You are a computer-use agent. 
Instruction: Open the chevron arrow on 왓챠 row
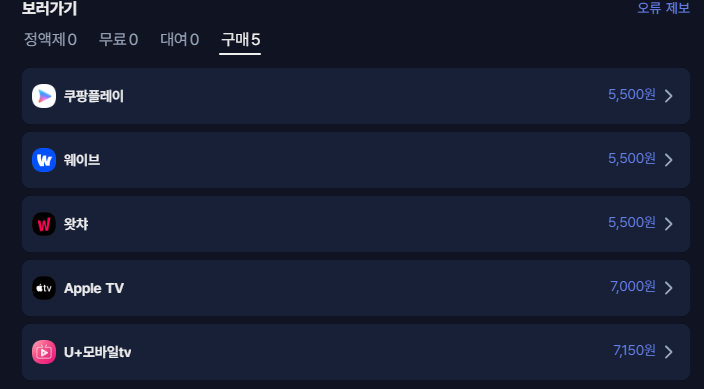[x=669, y=224]
